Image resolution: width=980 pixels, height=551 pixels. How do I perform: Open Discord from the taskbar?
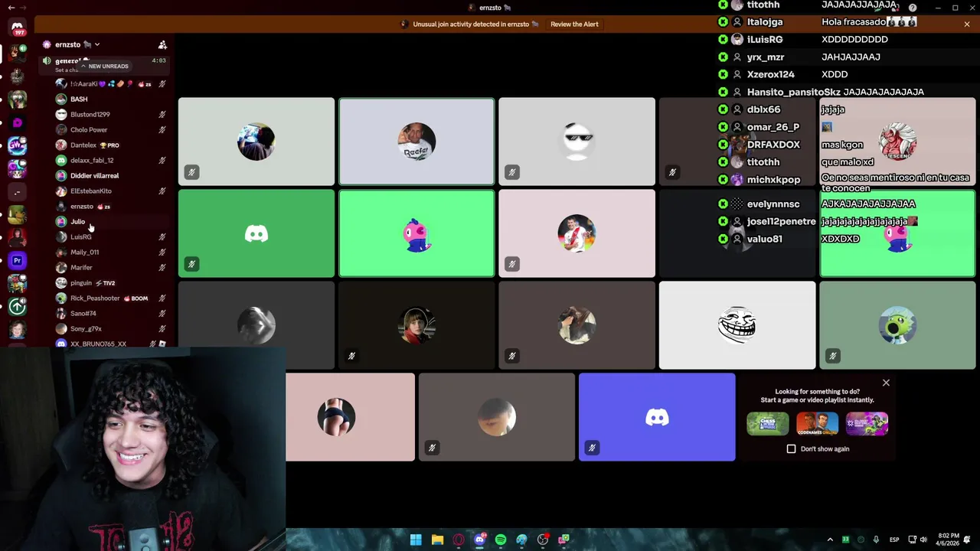[x=479, y=540]
